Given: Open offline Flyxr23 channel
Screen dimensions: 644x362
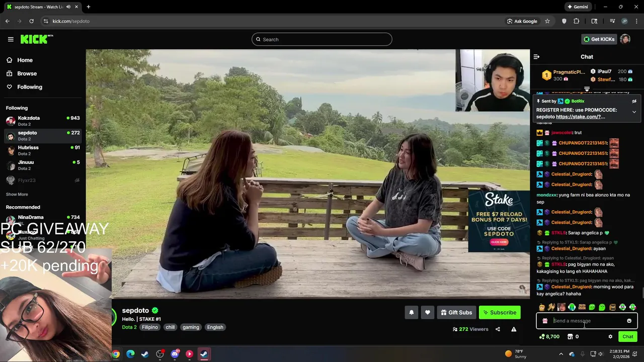Looking at the screenshot, I should [x=43, y=180].
